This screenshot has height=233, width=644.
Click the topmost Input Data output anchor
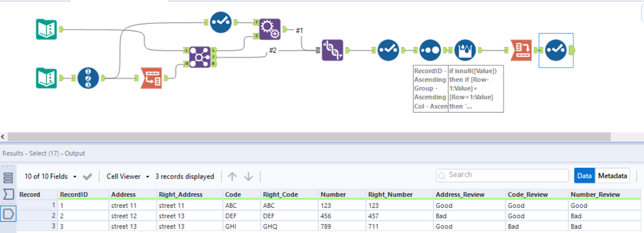pos(61,29)
